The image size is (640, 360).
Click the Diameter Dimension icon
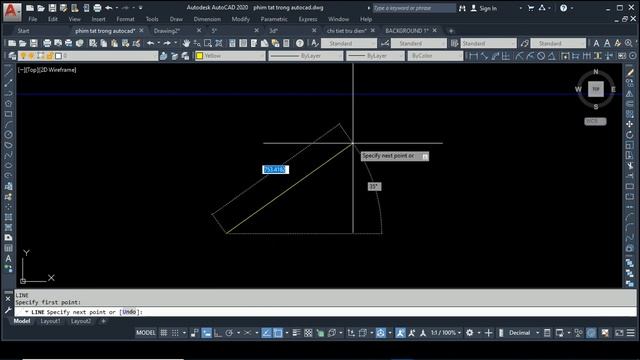point(541,56)
